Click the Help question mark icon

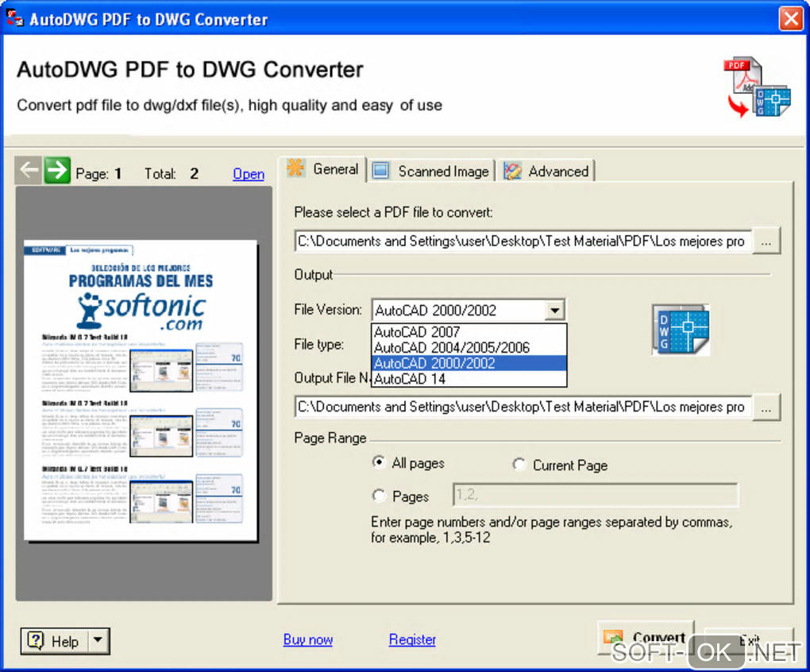(36, 640)
